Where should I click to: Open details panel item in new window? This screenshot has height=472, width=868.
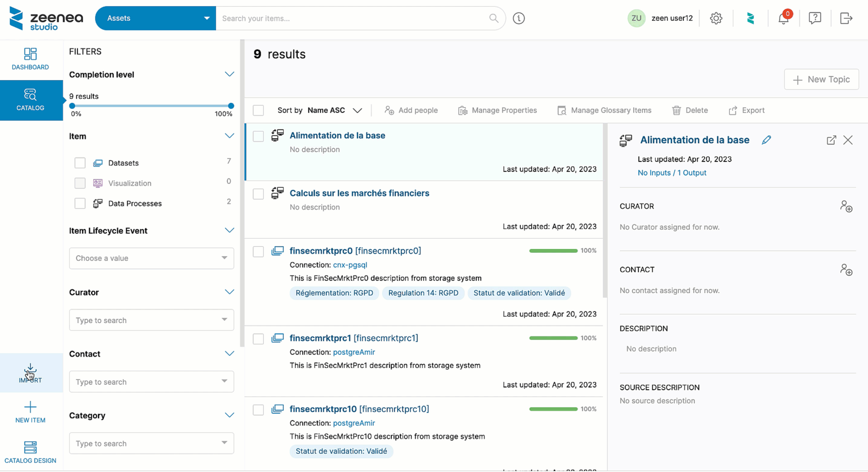831,140
